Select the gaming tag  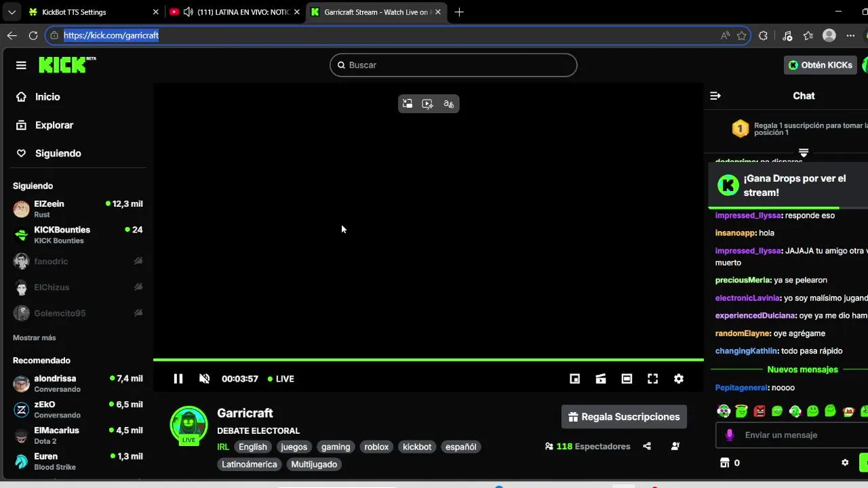pyautogui.click(x=336, y=447)
